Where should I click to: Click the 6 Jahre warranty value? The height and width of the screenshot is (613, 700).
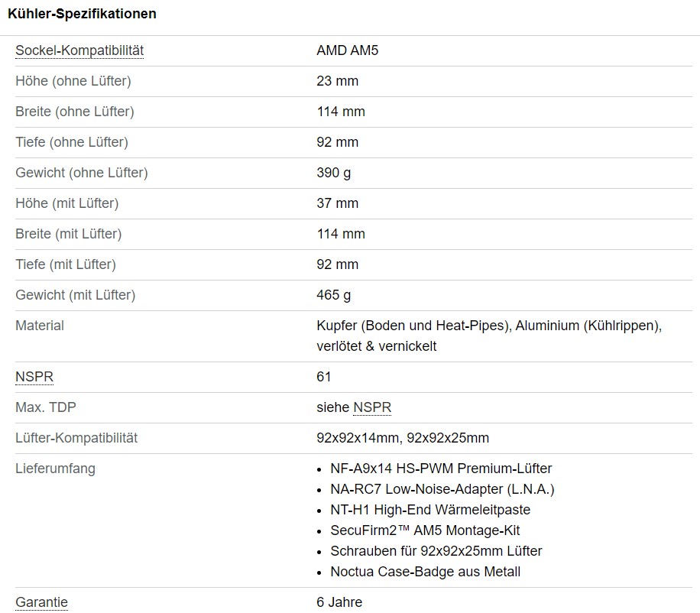339,602
